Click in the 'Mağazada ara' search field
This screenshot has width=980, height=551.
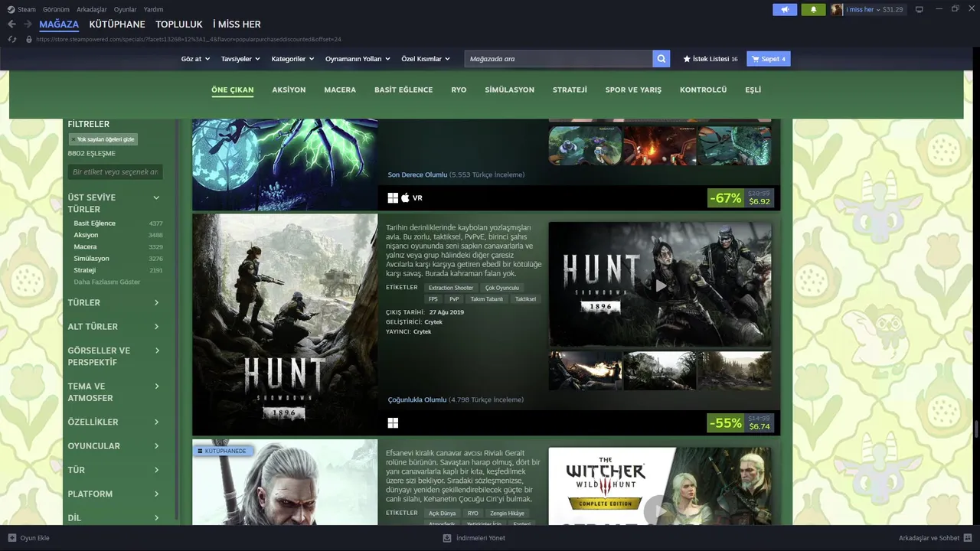tap(558, 59)
